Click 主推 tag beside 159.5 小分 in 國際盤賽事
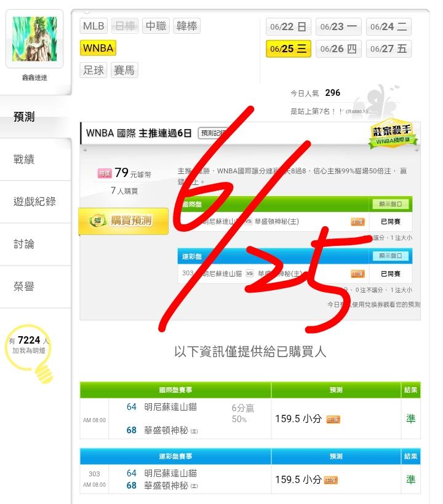The image size is (443, 504). coord(333,419)
